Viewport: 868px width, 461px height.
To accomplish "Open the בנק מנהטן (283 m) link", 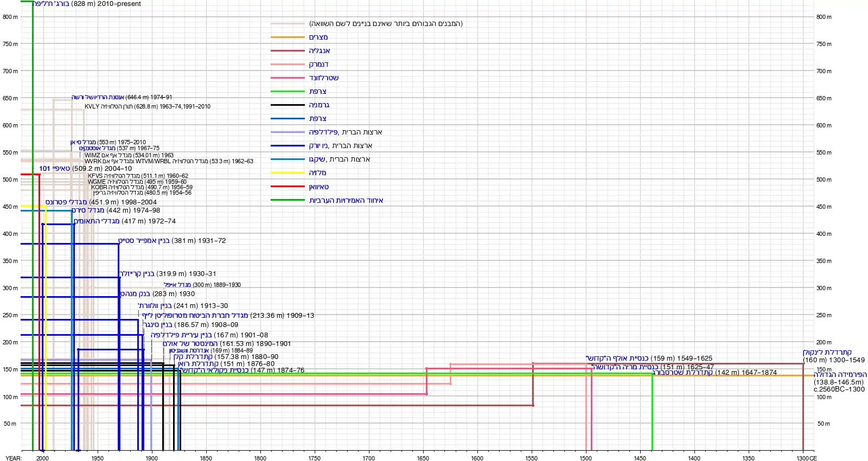I will [x=135, y=293].
